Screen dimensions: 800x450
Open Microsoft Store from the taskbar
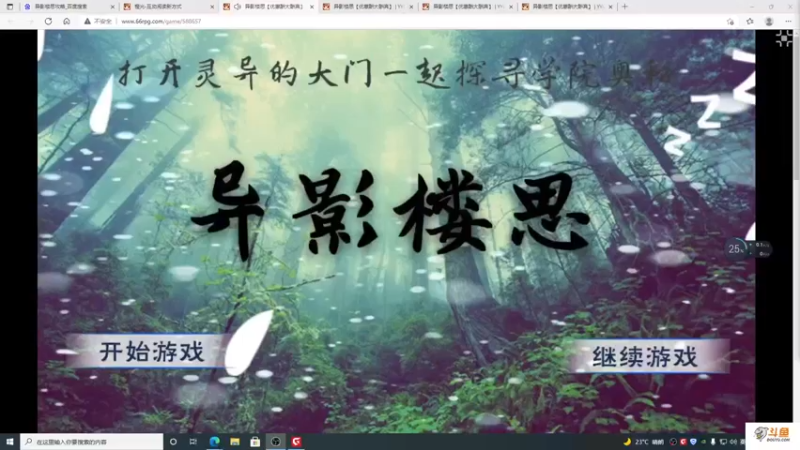tap(255, 442)
